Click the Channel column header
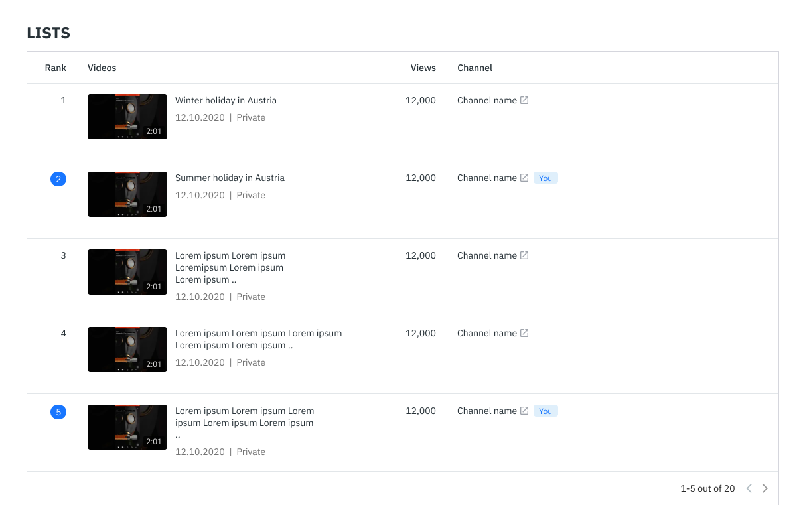805x532 pixels. (475, 68)
